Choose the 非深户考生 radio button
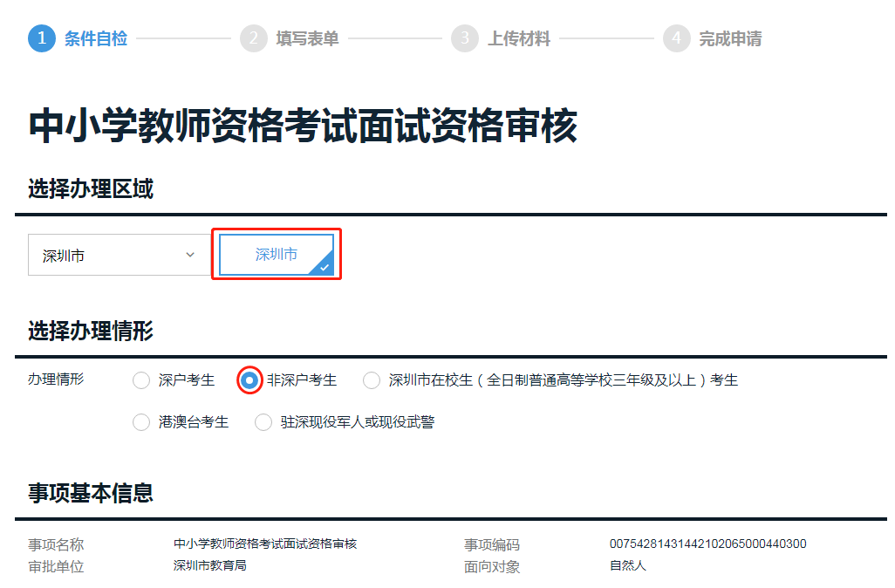The width and height of the screenshot is (895, 588). coord(249,380)
